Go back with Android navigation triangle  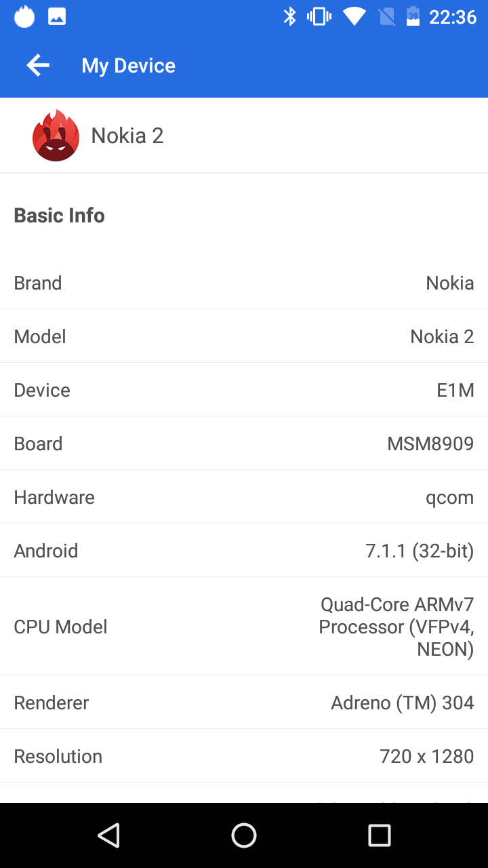[x=108, y=835]
